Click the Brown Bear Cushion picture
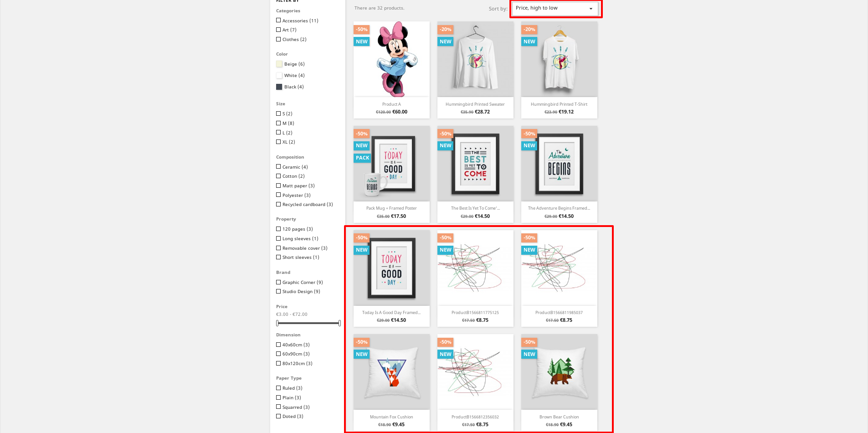 click(559, 371)
